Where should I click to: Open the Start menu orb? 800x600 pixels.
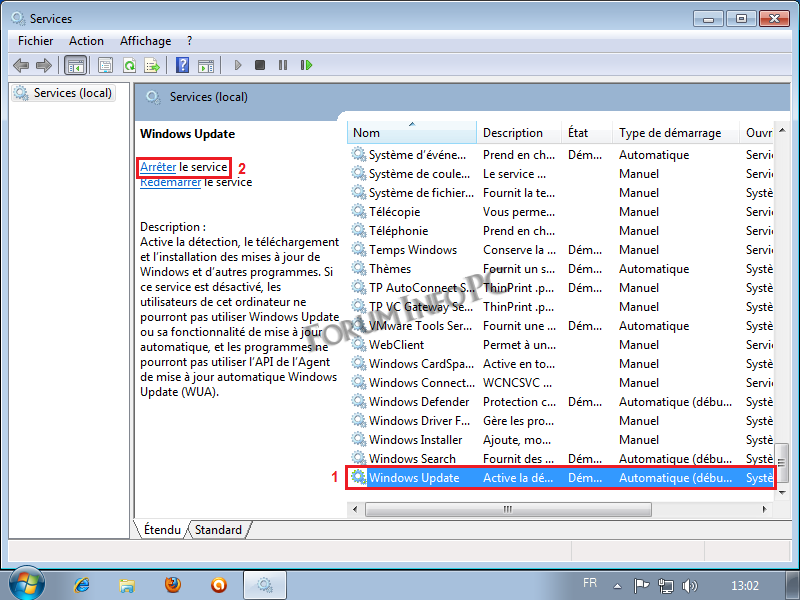coord(27,584)
